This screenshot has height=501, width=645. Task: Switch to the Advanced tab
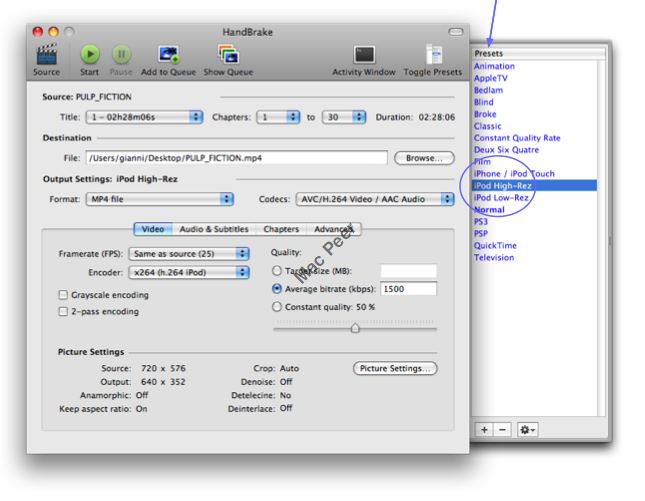point(334,229)
